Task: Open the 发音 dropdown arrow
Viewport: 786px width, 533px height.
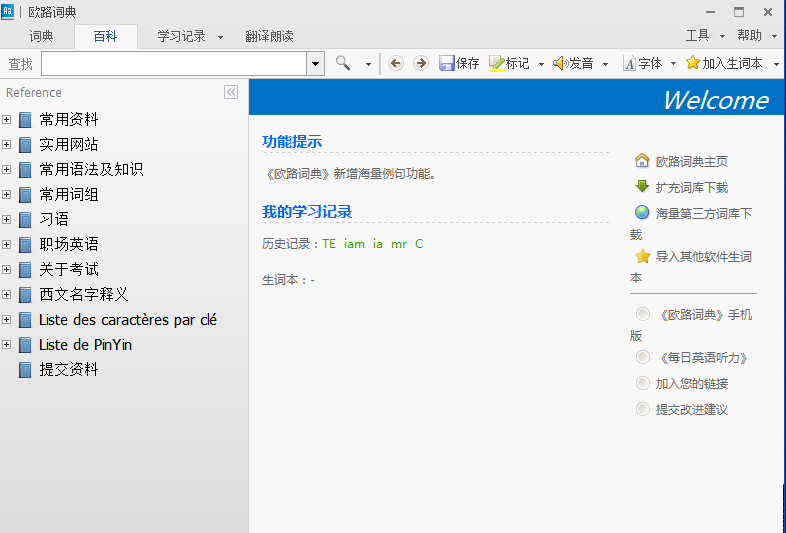Action: 605,64
